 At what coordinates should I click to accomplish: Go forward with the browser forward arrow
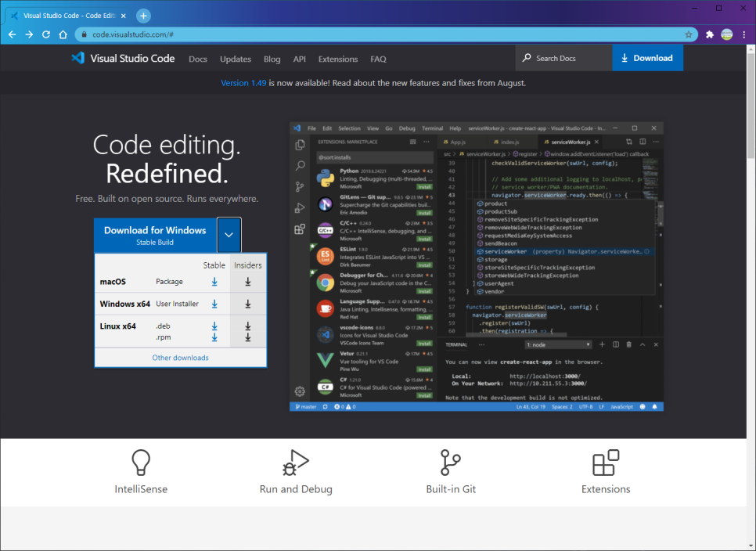click(29, 34)
